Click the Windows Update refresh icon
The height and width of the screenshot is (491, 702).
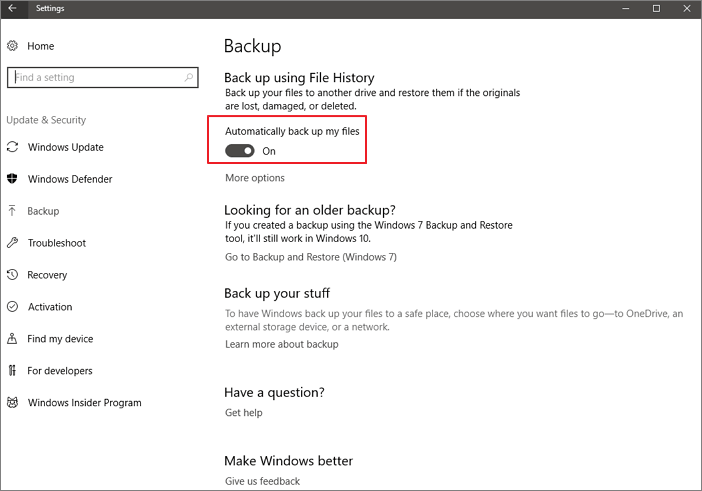(x=12, y=147)
